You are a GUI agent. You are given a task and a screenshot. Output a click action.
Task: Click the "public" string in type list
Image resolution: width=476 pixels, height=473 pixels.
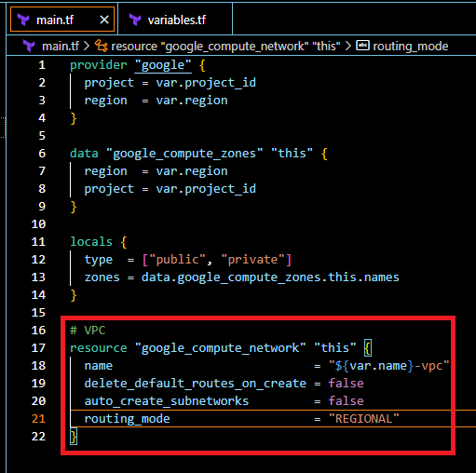pos(177,260)
